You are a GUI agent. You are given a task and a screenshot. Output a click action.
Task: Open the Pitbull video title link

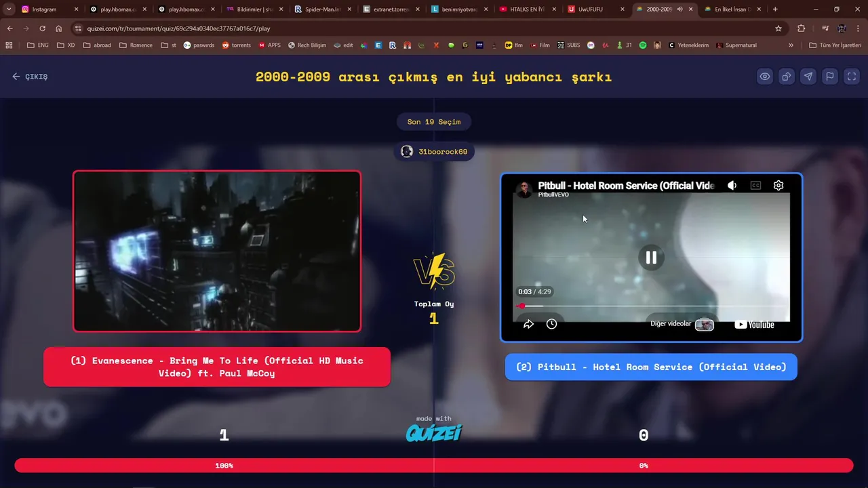click(x=626, y=185)
